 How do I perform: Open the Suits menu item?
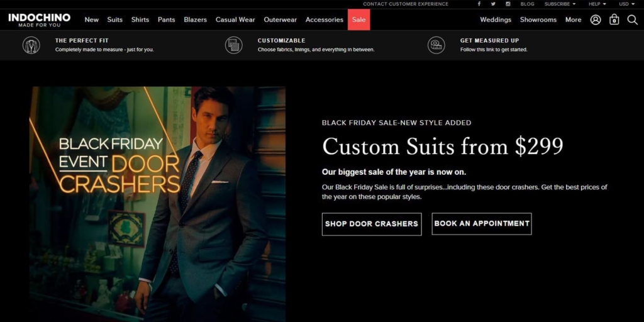115,19
